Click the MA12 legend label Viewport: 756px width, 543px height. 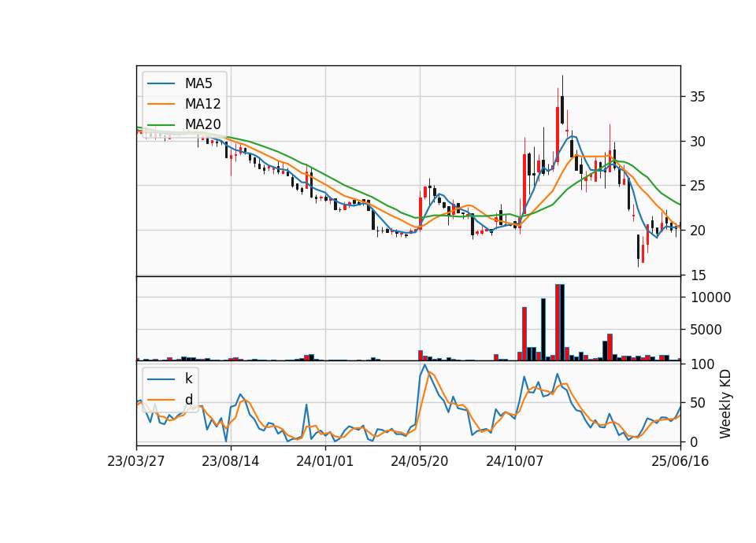coord(202,104)
